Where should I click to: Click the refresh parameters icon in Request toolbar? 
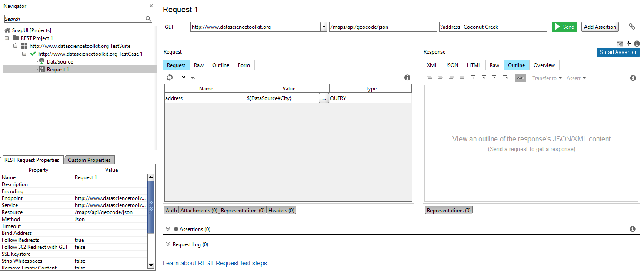point(170,77)
